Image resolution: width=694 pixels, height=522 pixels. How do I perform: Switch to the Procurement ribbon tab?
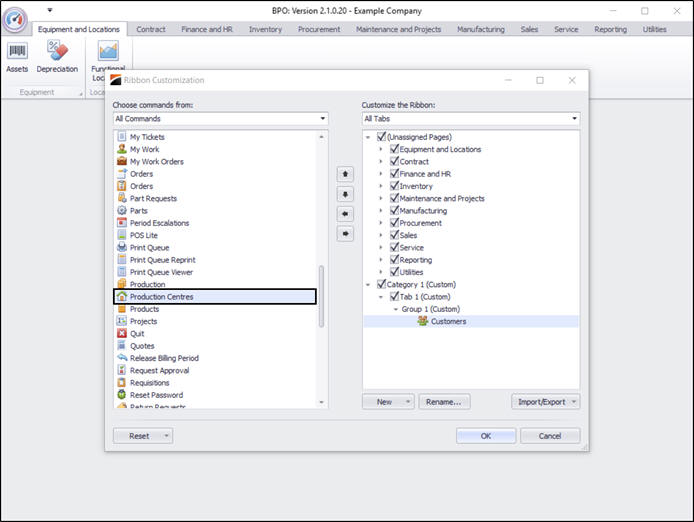click(x=319, y=29)
